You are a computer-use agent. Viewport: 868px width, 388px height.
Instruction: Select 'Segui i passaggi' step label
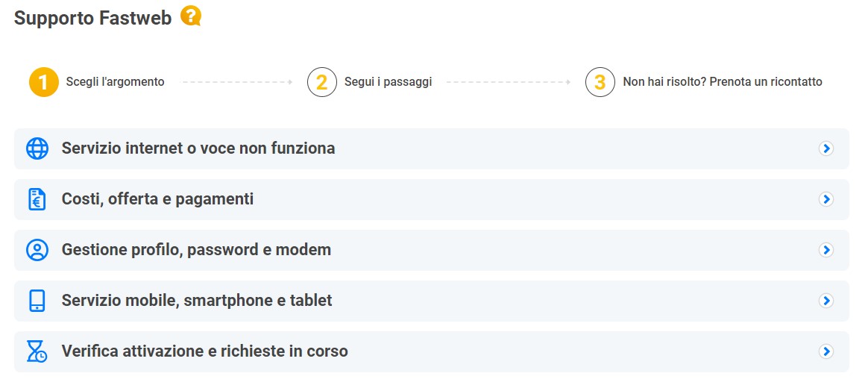click(388, 82)
